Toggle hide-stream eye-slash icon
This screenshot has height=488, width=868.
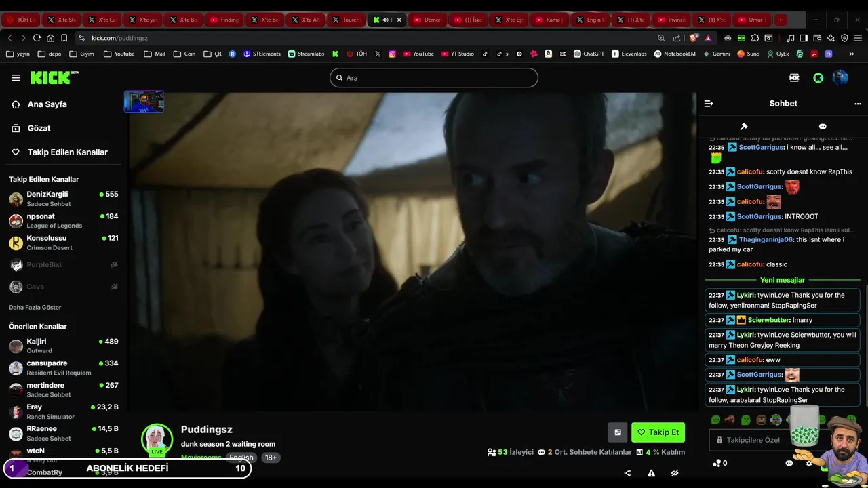(x=675, y=473)
